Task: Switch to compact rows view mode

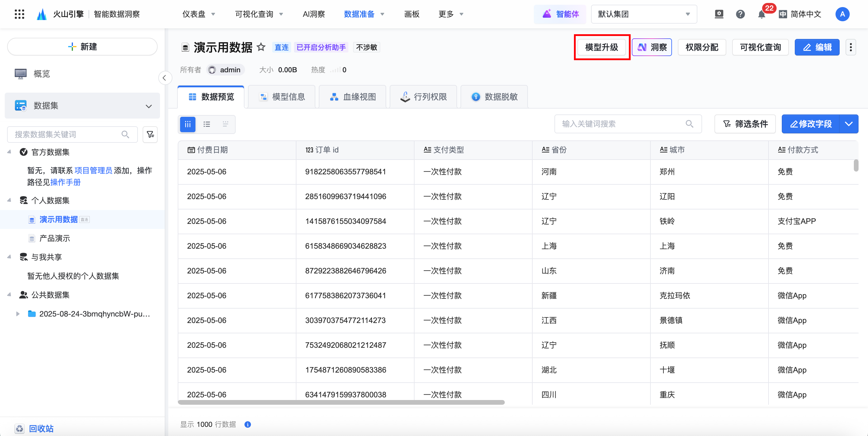Action: point(226,124)
